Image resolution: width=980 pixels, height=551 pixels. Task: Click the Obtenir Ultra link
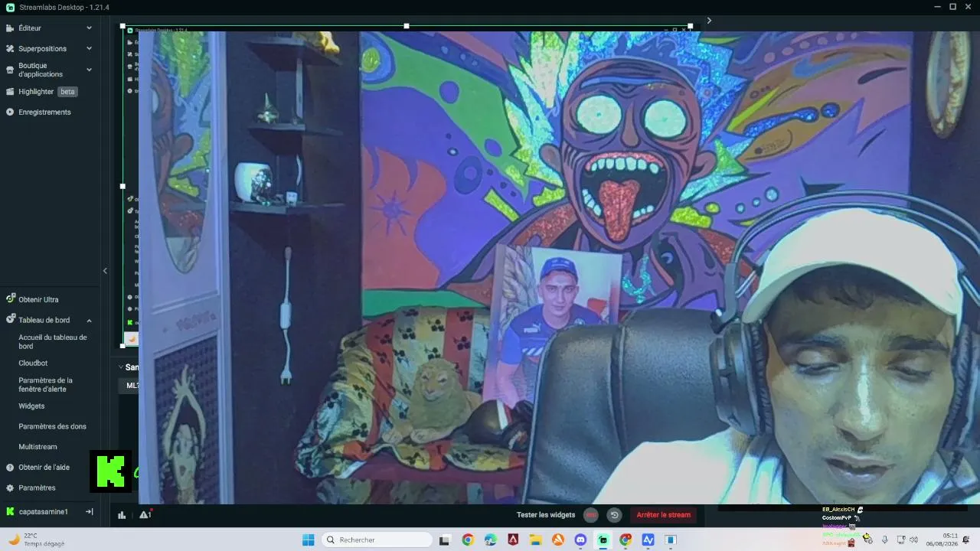38,299
